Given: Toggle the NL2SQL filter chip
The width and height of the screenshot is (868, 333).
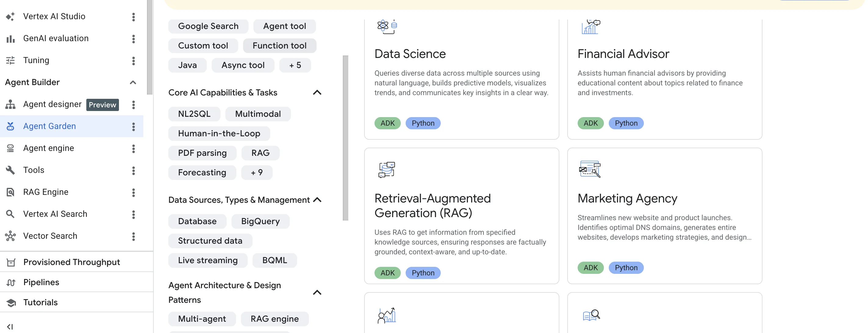Looking at the screenshot, I should coord(194,114).
